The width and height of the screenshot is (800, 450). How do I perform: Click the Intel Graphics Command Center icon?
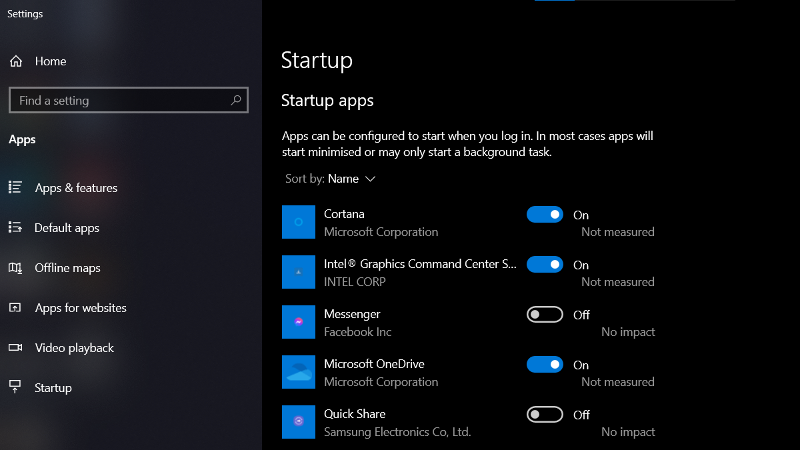[298, 272]
